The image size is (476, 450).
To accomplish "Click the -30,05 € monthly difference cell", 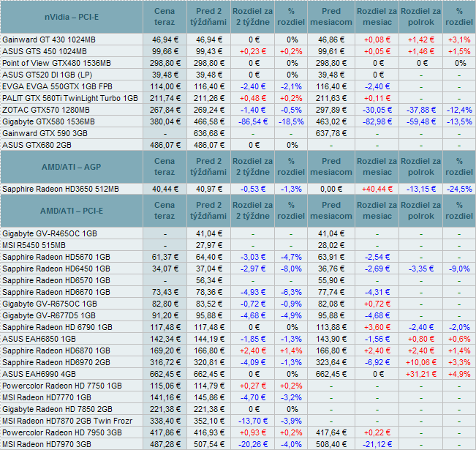I will [377, 110].
